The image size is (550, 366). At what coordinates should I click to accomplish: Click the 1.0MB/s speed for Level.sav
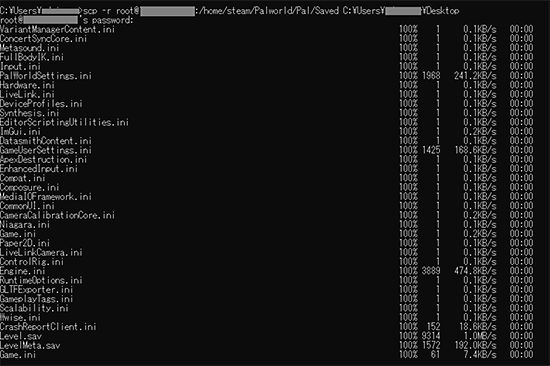(480, 336)
